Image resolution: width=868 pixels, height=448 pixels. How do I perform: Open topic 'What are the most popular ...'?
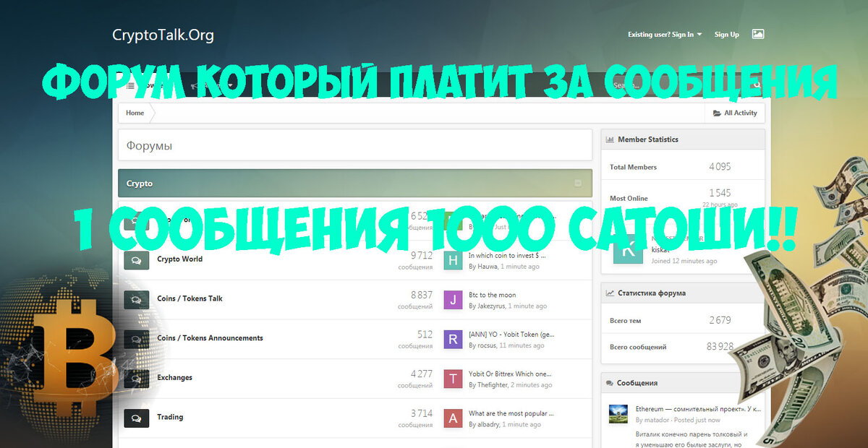click(511, 413)
